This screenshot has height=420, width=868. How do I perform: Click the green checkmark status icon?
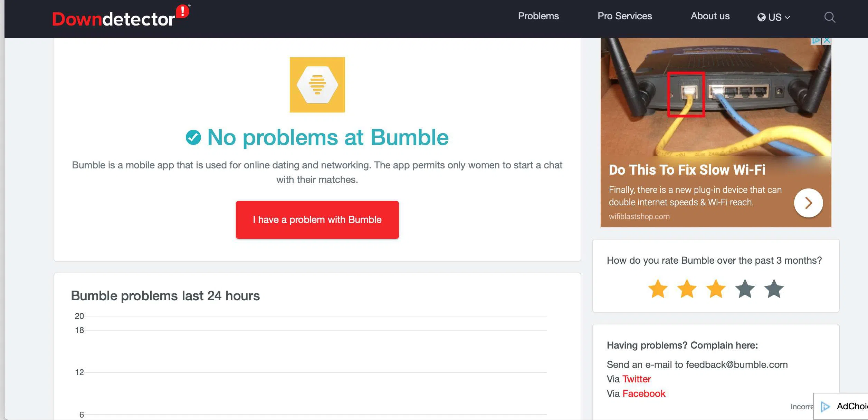pyautogui.click(x=193, y=138)
